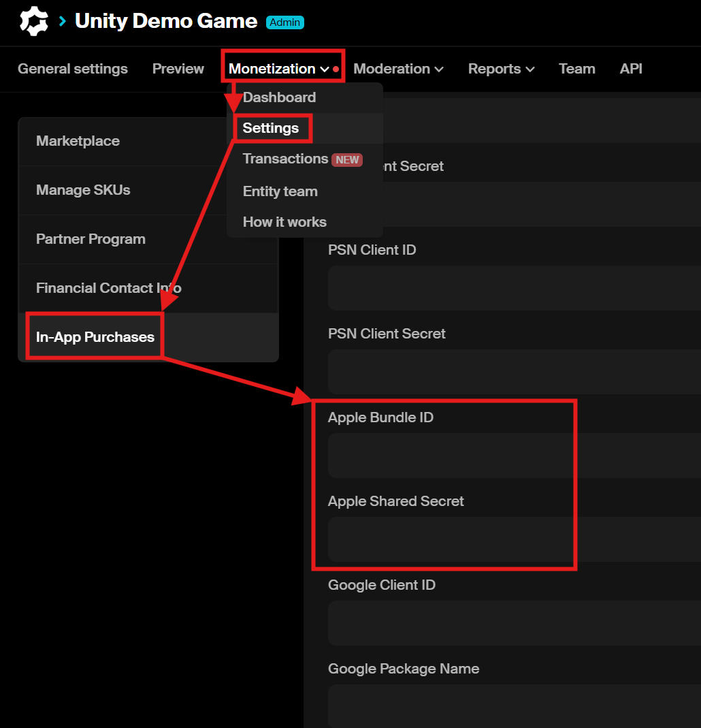Click the Google Client ID label
The image size is (701, 728).
382,585
